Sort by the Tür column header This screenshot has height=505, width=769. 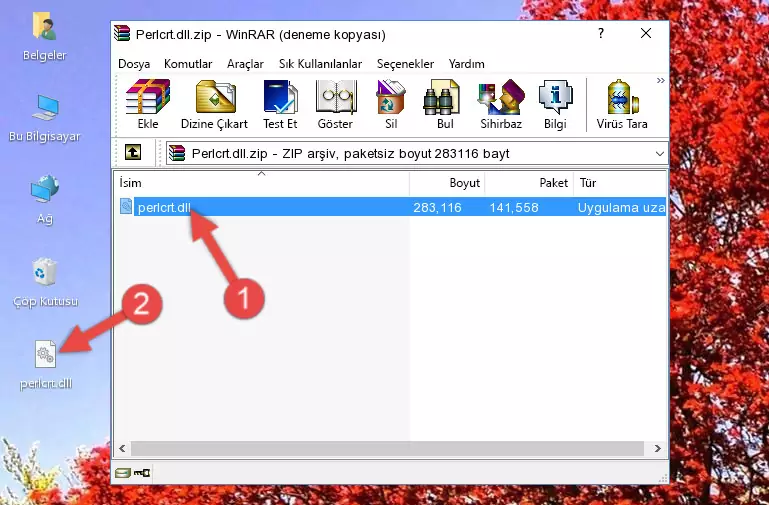click(620, 183)
